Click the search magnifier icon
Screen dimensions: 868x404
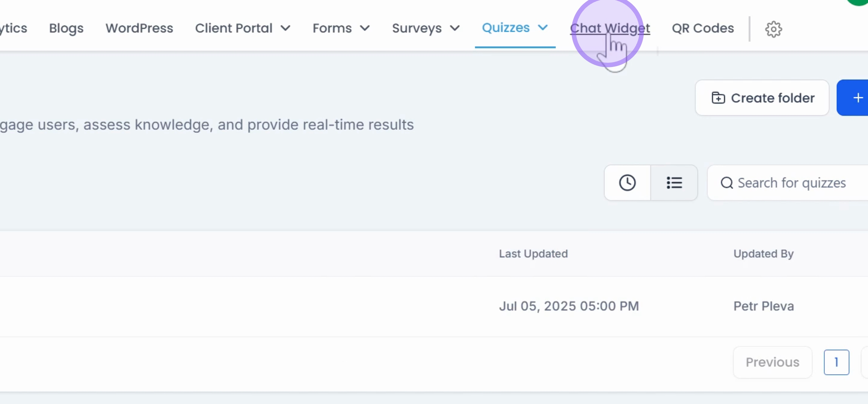coord(727,183)
